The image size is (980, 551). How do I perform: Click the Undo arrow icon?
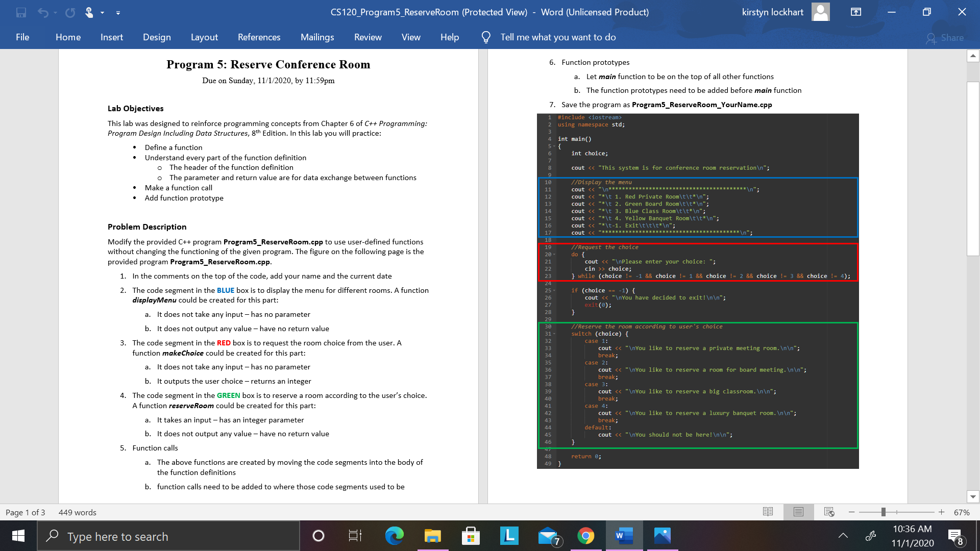click(43, 12)
